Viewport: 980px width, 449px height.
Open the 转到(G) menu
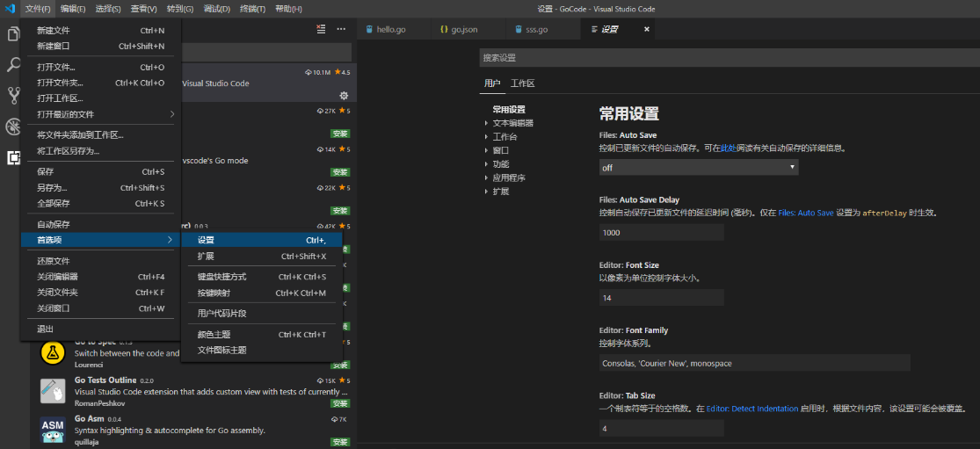pyautogui.click(x=180, y=9)
